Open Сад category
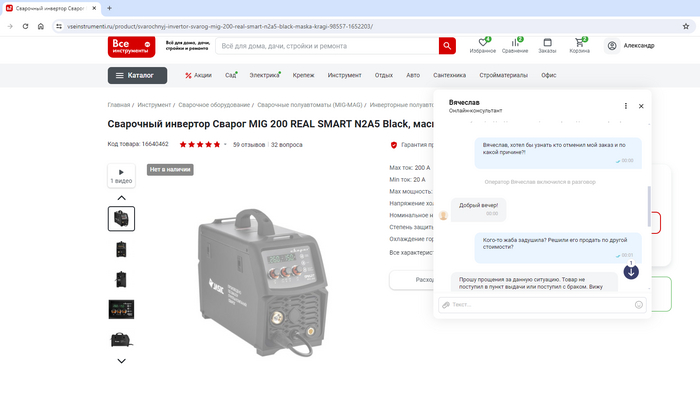Viewport: 700px width, 404px height. pos(231,75)
